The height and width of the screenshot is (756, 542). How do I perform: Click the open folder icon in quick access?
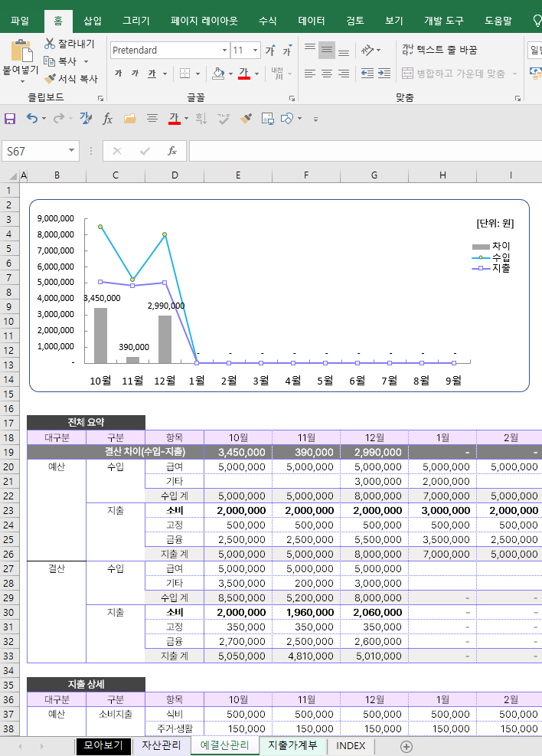129,119
